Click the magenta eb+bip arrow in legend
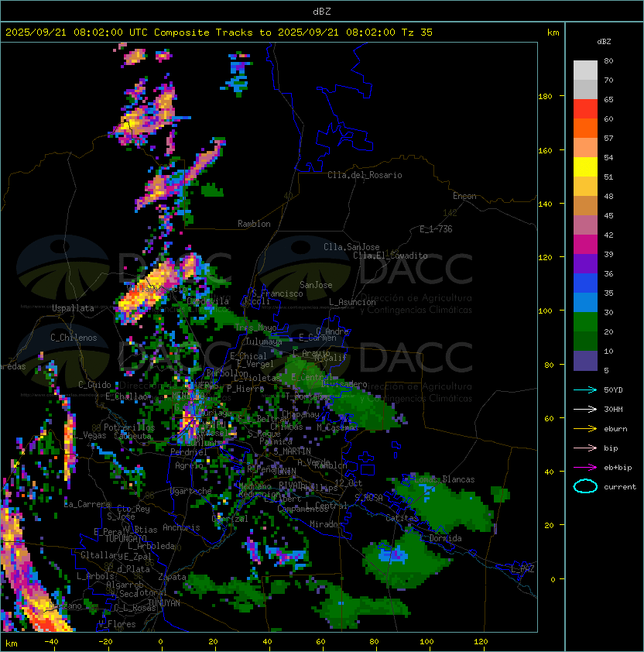Viewport: 644px width, 652px height. [585, 468]
